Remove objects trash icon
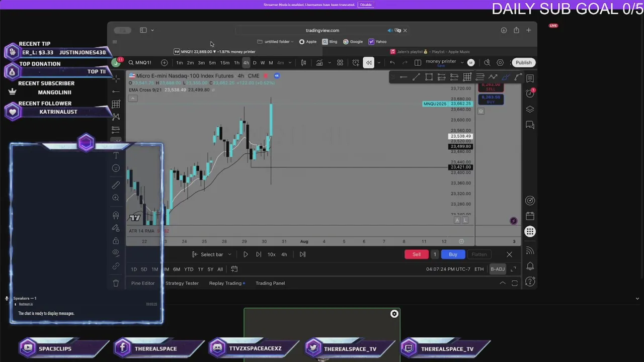Viewport: 644px width, 362px height. click(116, 283)
